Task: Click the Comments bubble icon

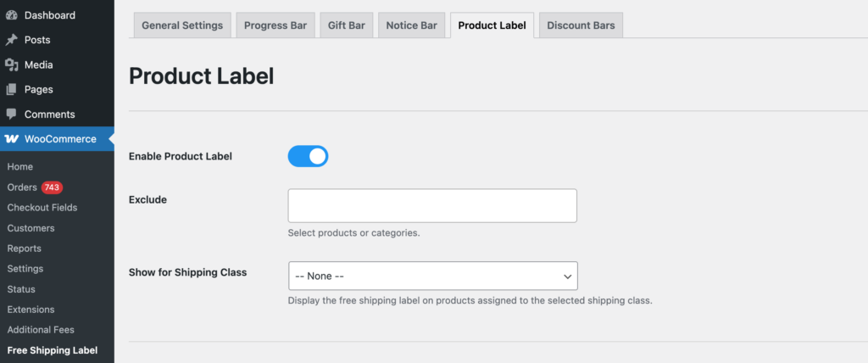Action: coord(12,114)
